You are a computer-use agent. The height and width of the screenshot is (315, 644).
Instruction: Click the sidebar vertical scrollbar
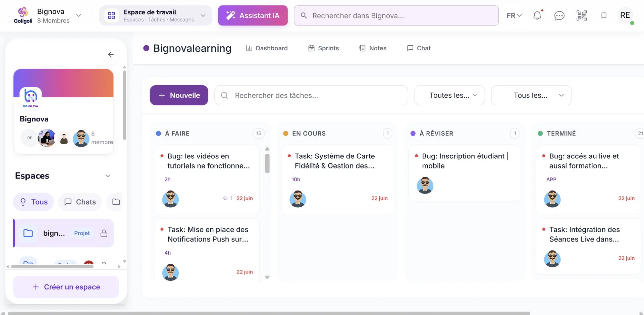click(124, 105)
